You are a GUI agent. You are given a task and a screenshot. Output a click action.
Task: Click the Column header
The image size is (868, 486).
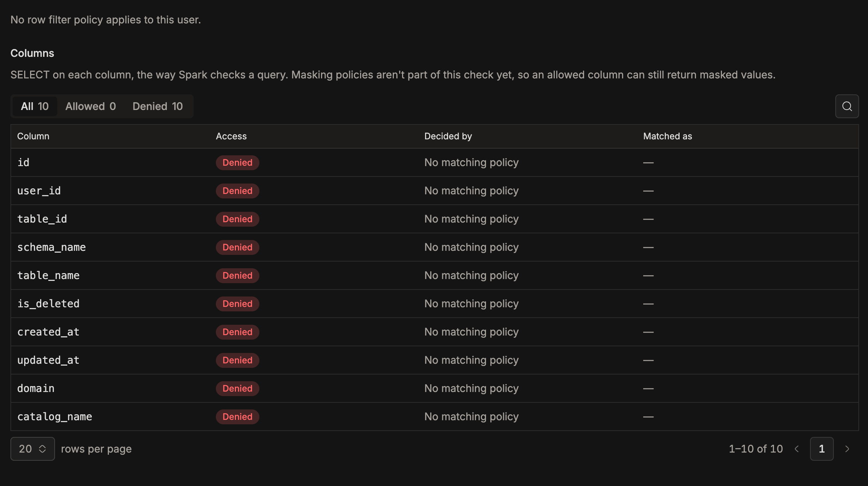[33, 136]
